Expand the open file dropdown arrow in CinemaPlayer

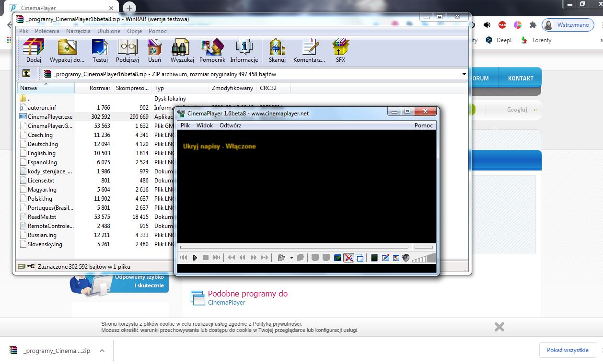point(291,258)
